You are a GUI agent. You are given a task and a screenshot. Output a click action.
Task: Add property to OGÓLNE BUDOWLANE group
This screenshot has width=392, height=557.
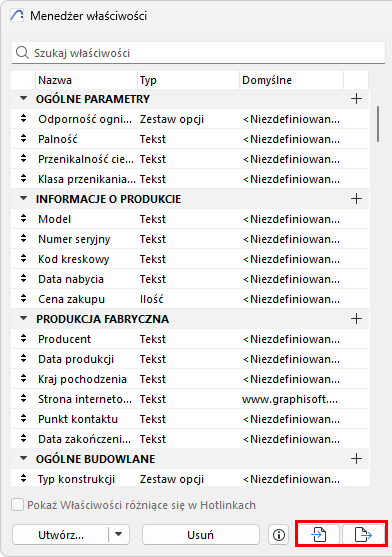point(356,459)
